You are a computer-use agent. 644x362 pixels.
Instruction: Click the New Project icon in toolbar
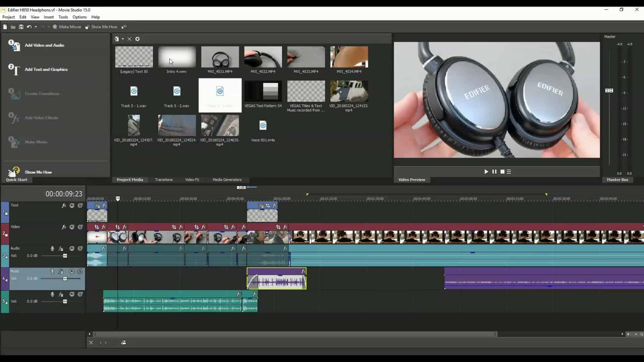5,27
